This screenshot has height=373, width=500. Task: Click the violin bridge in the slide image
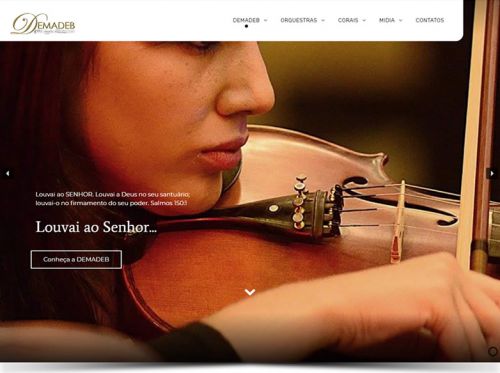[x=398, y=222]
